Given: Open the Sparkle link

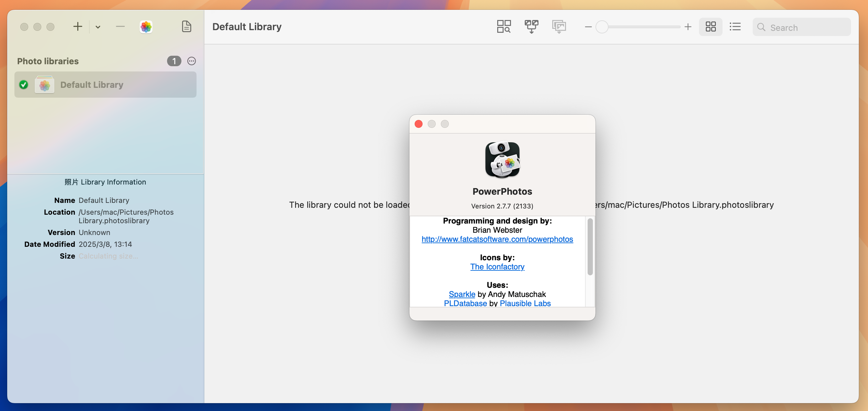Looking at the screenshot, I should click(462, 294).
